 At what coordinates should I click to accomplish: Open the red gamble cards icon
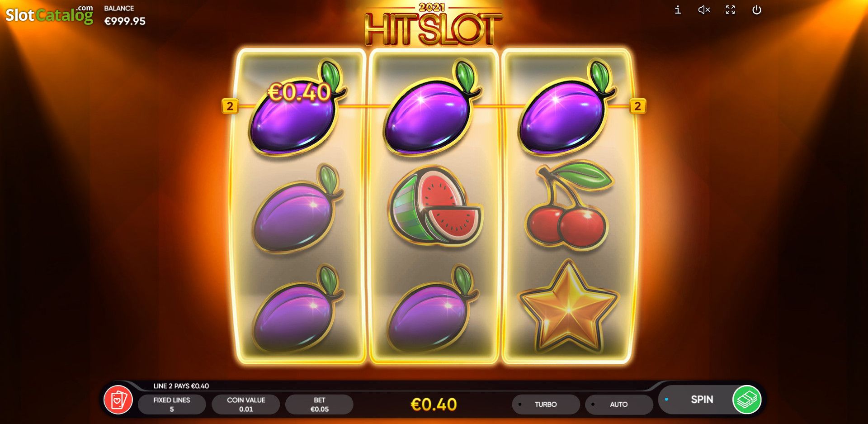click(118, 400)
